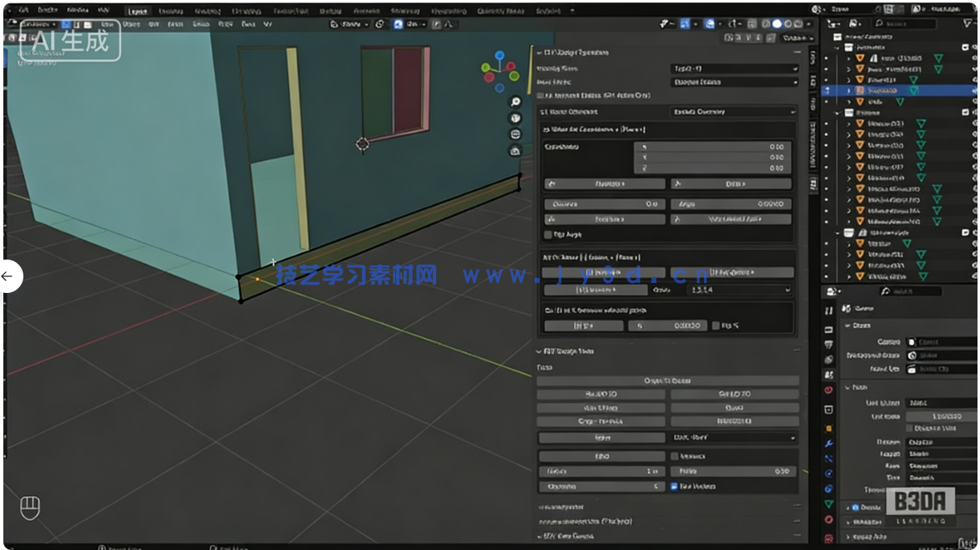
Task: Collapse the top collection in the outliner
Action: [x=837, y=47]
